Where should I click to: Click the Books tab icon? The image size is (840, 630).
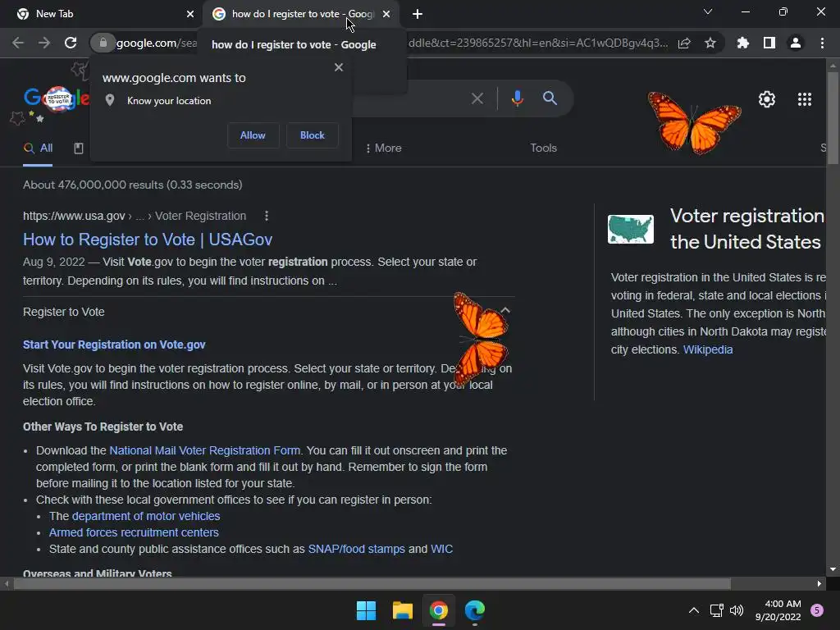coord(78,148)
